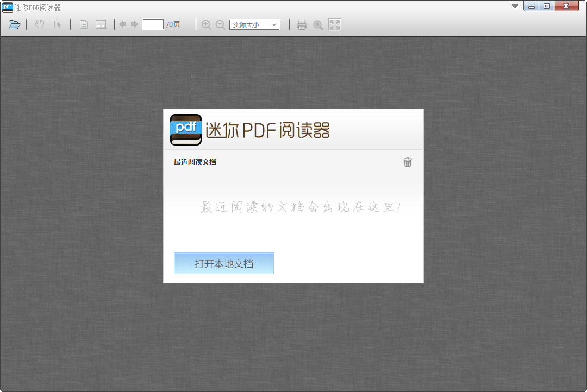The width and height of the screenshot is (587, 392).
Task: Click inside the page number input box
Action: pyautogui.click(x=153, y=24)
